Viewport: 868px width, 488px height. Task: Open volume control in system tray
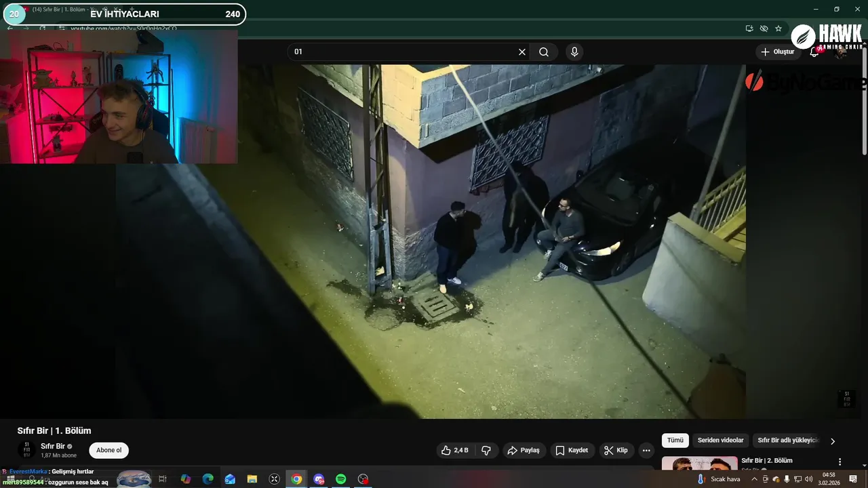click(808, 479)
